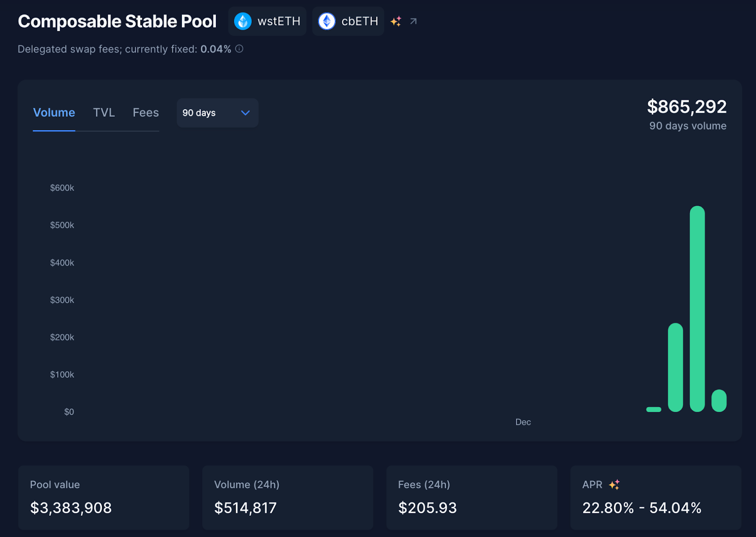Click the sparkle icon next to cbETH
756x537 pixels.
coord(396,21)
